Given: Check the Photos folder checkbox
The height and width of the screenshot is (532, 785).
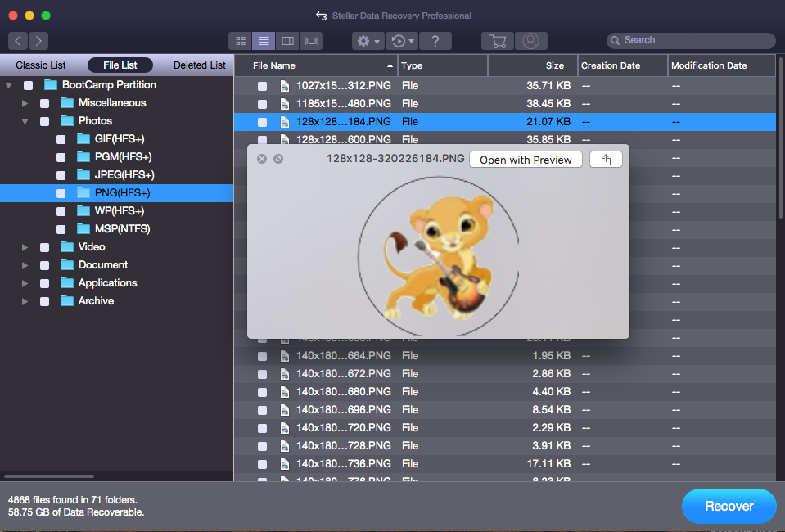Looking at the screenshot, I should tap(44, 122).
